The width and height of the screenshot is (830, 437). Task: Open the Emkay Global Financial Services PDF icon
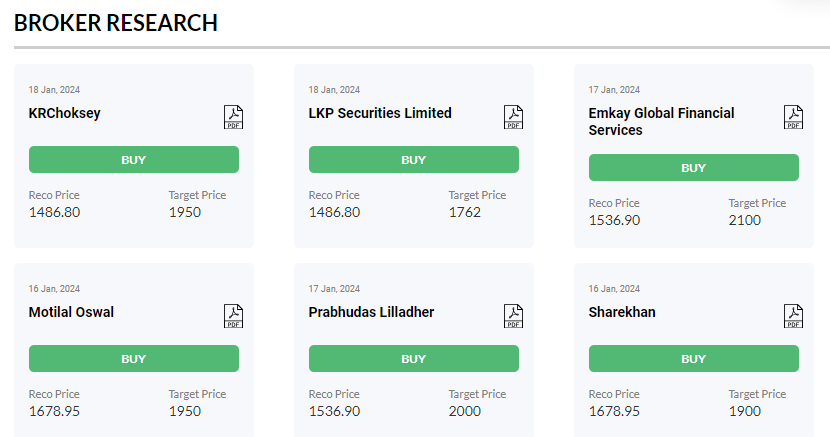[x=793, y=117]
